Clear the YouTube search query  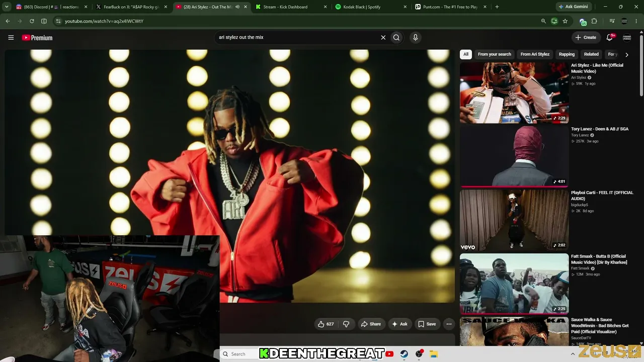(383, 37)
